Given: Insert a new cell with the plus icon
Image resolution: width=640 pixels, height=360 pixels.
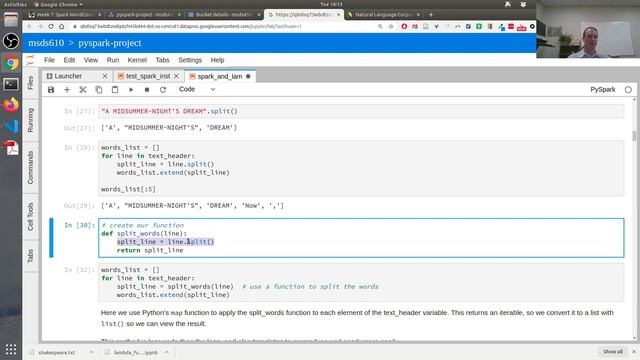Looking at the screenshot, I should [67, 89].
